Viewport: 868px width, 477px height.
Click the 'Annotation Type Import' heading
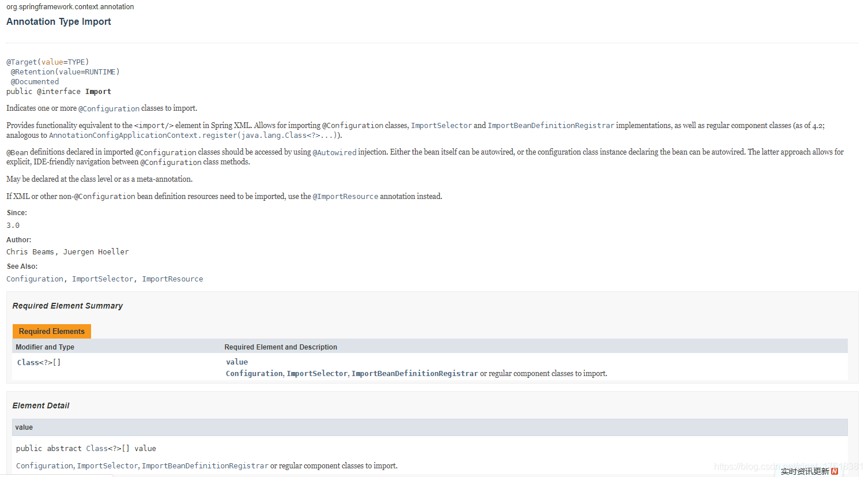(59, 21)
